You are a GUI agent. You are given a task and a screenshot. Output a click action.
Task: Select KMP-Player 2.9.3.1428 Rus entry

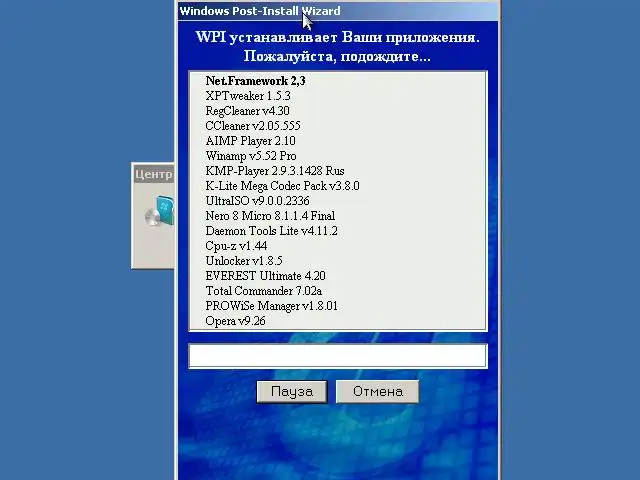(x=275, y=171)
